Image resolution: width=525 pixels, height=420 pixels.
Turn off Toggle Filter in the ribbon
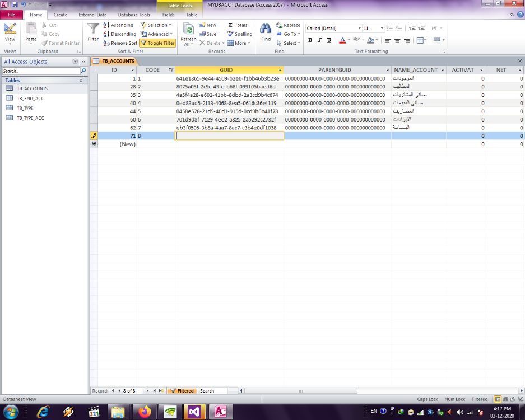157,43
